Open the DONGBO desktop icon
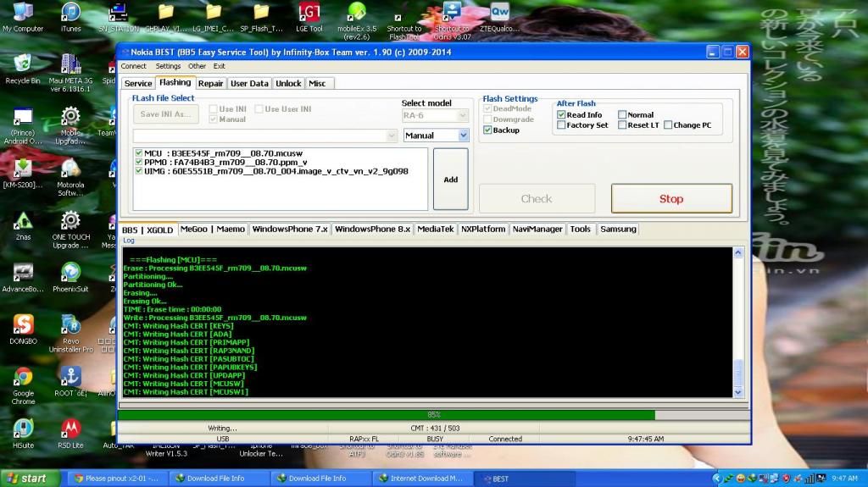 [x=23, y=329]
